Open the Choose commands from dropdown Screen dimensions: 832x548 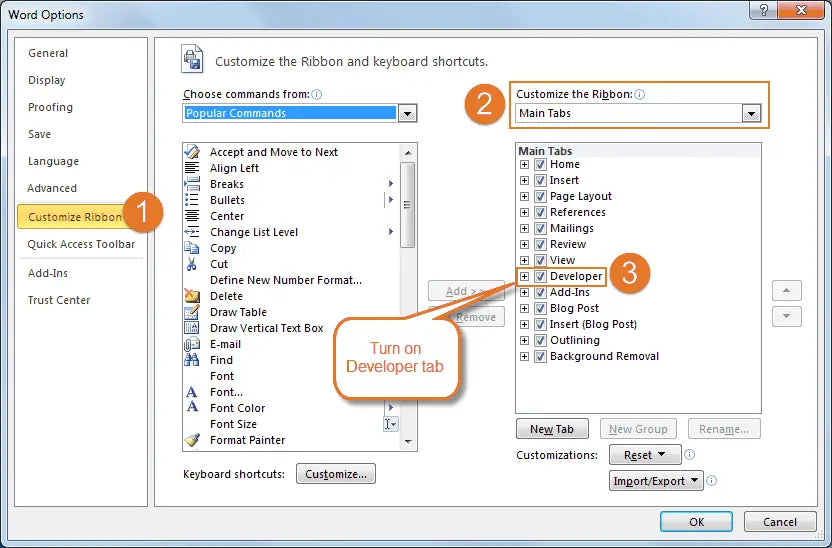(407, 114)
